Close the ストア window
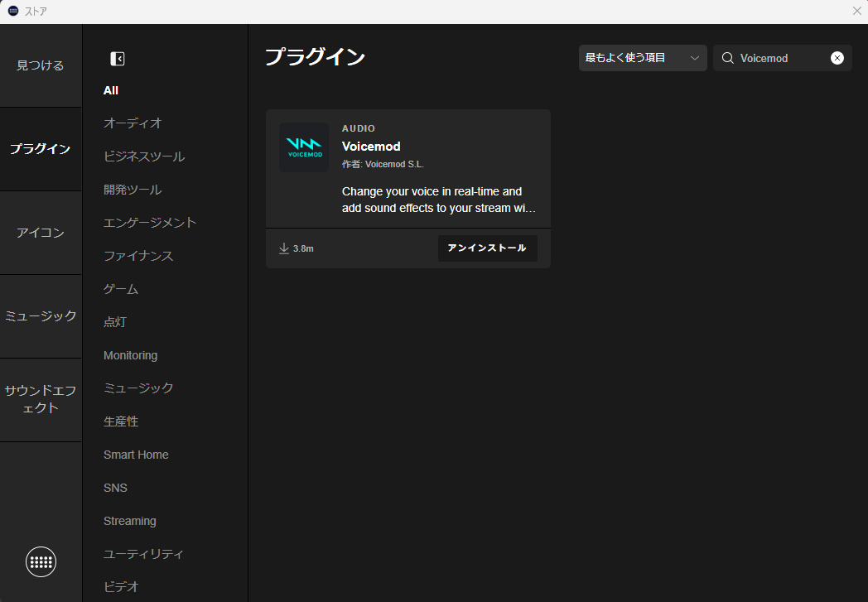Image resolution: width=868 pixels, height=602 pixels. click(x=857, y=11)
